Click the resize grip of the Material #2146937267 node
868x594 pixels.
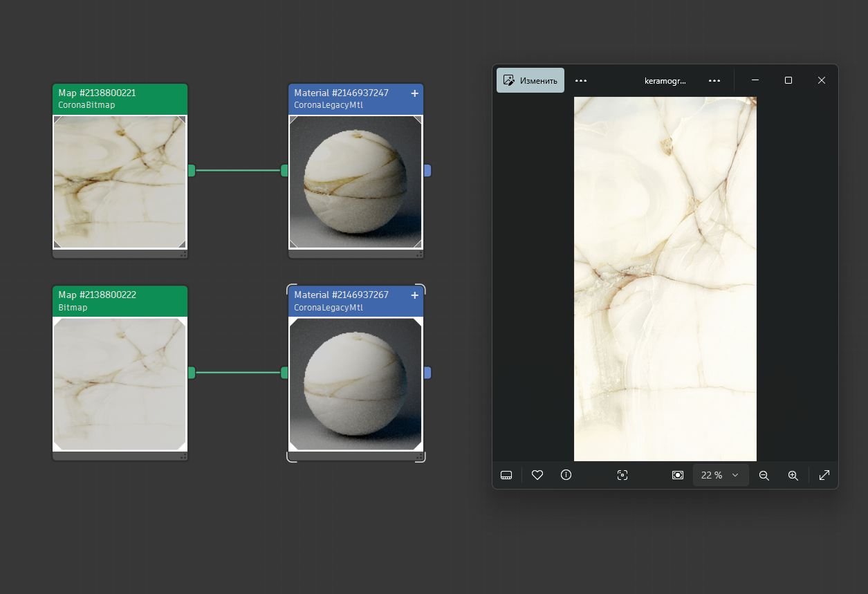click(x=419, y=457)
